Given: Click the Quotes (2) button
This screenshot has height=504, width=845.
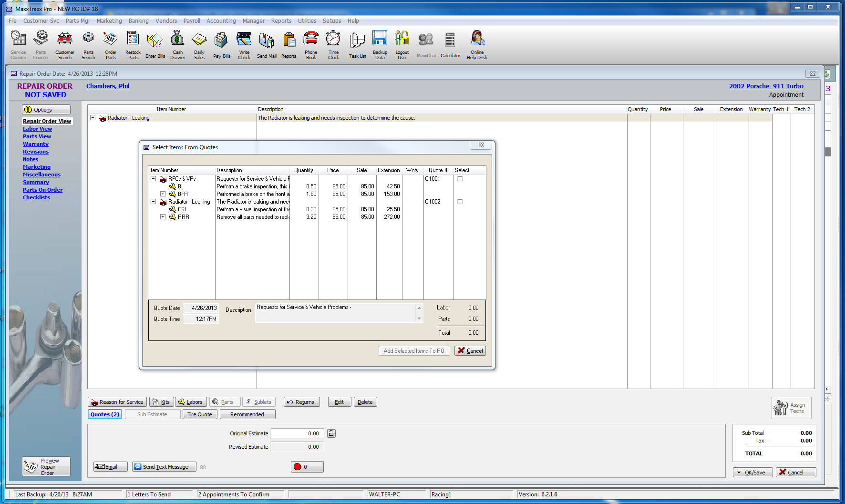Looking at the screenshot, I should click(105, 414).
